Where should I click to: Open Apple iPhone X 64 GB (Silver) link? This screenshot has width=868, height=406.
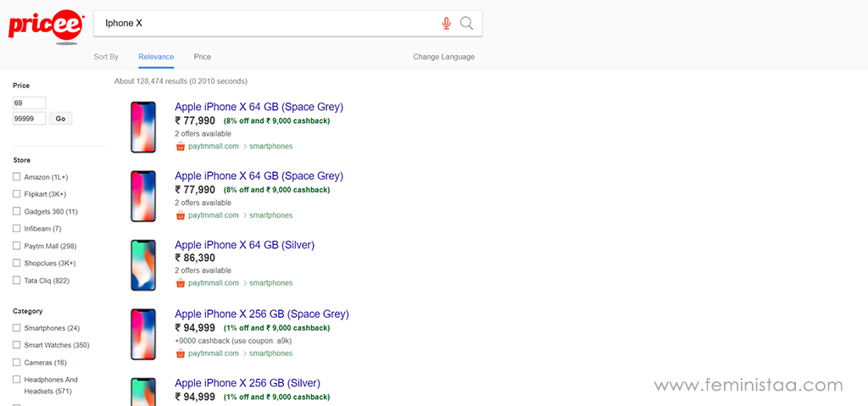point(245,245)
